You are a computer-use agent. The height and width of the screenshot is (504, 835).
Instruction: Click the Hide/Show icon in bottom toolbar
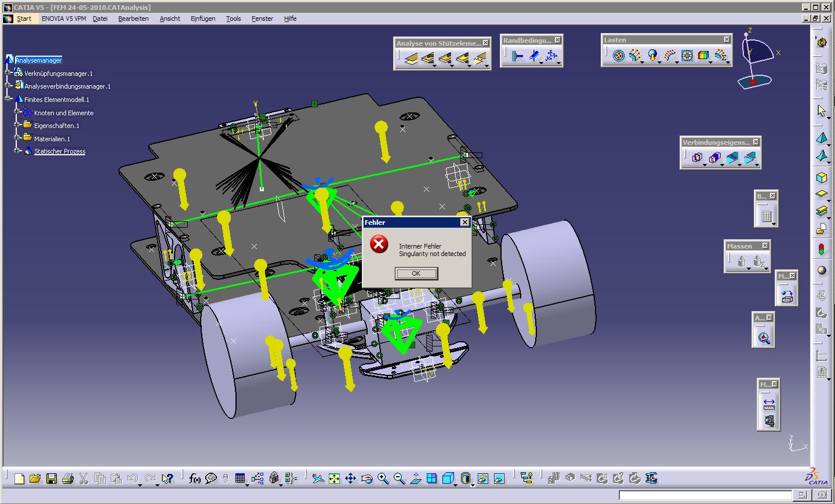coord(482,479)
